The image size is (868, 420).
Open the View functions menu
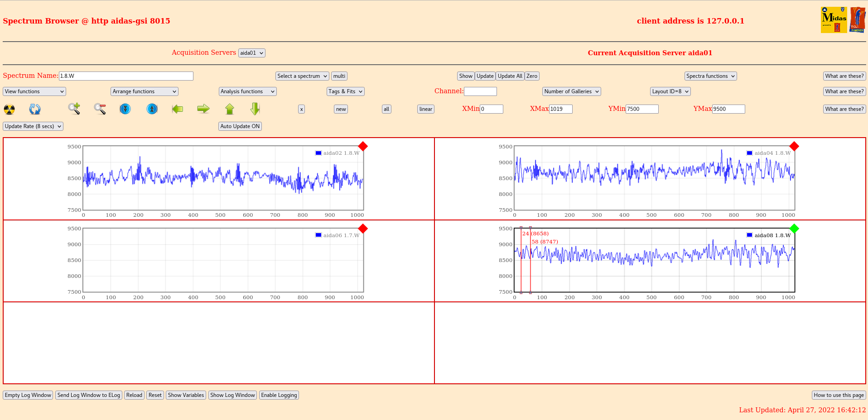(x=34, y=91)
